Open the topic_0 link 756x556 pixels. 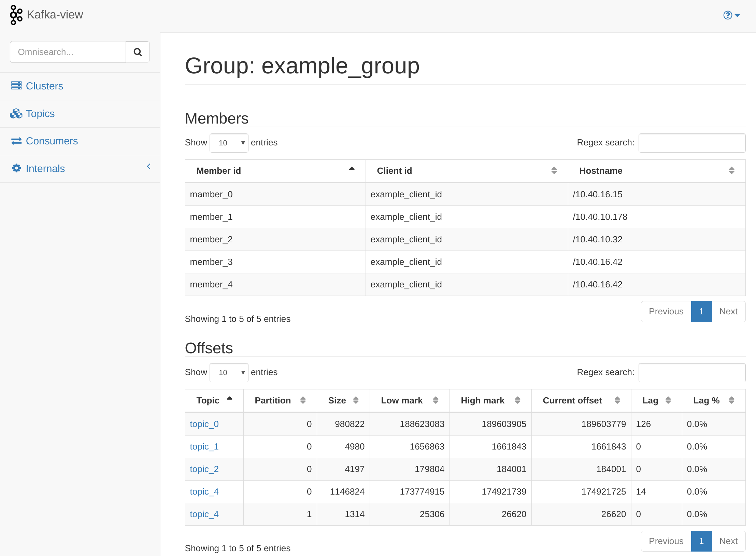[204, 424]
